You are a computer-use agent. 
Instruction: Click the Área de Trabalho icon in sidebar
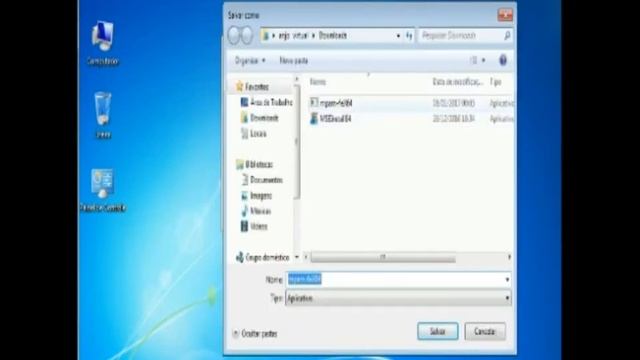pos(244,102)
